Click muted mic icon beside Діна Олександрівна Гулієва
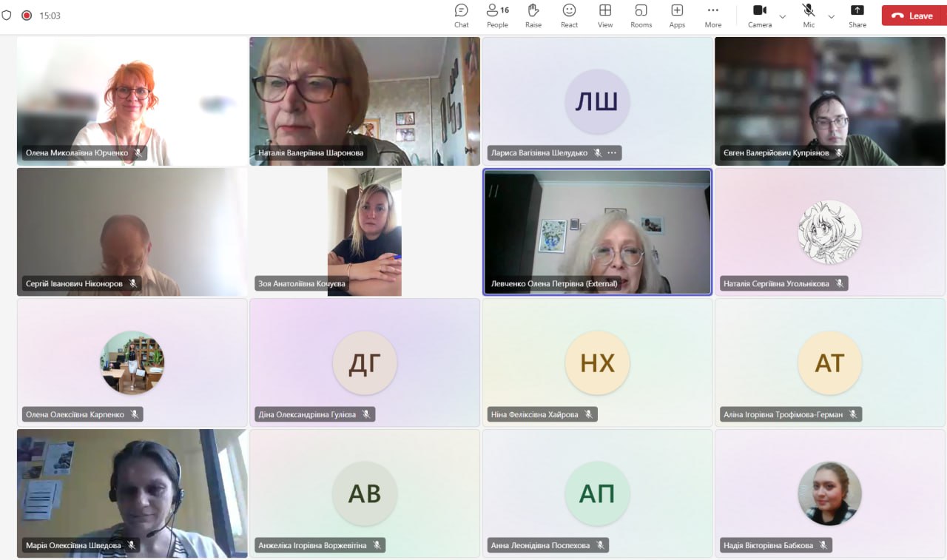Image resolution: width=947 pixels, height=560 pixels. coord(366,414)
